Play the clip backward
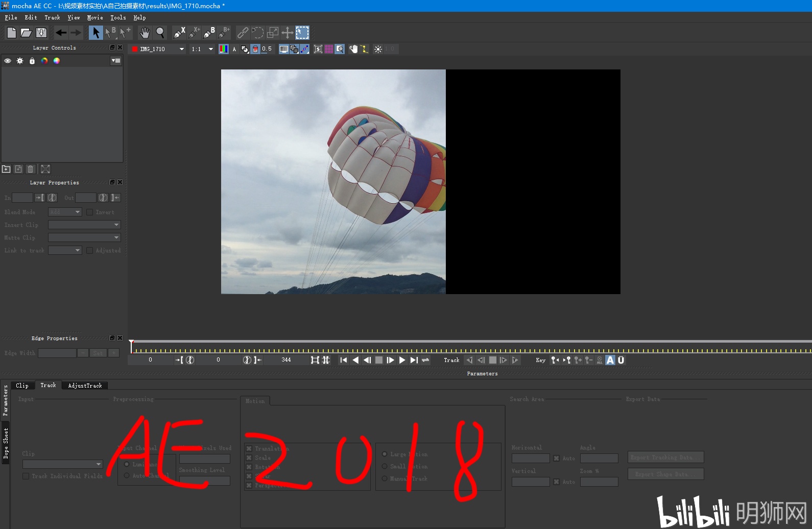Screen dimensions: 812x529 click(355, 360)
